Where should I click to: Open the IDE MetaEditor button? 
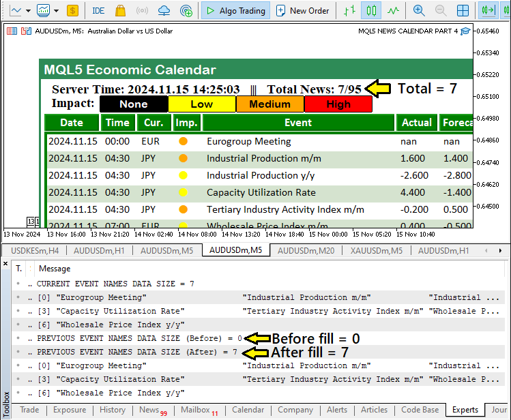[98, 11]
